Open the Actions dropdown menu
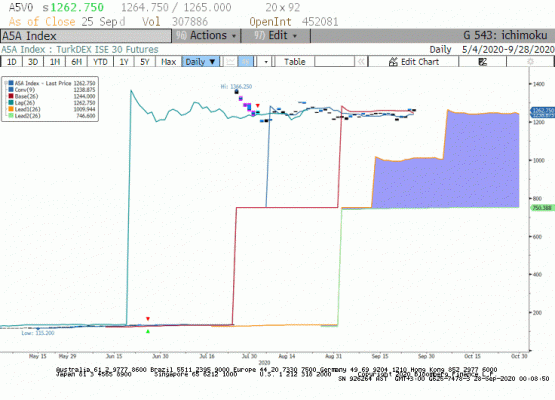Screen dimensions: 555x400 click(x=206, y=36)
